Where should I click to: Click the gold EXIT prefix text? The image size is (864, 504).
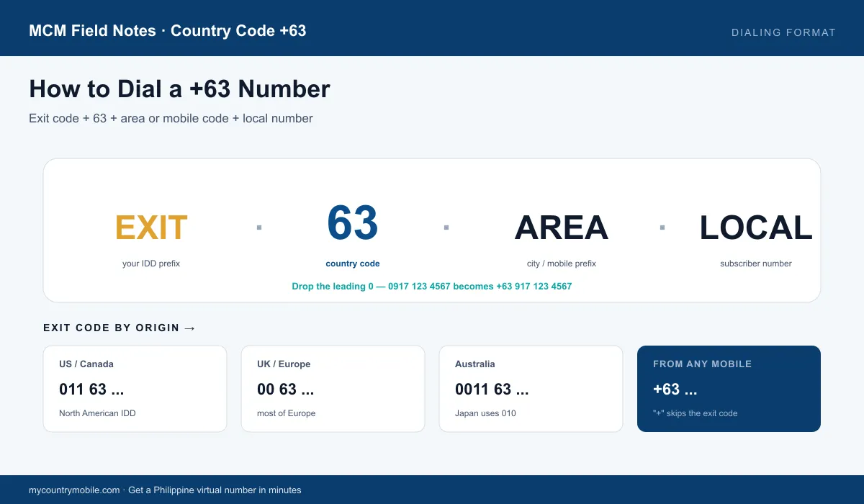151,228
